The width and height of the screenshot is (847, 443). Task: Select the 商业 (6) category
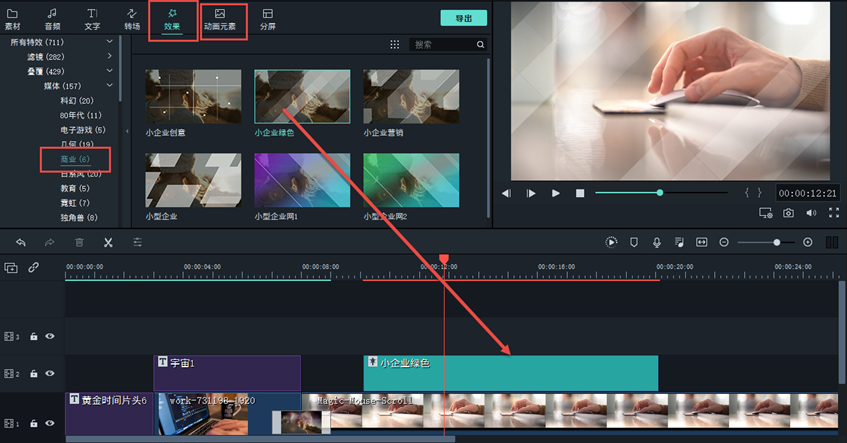(x=75, y=159)
